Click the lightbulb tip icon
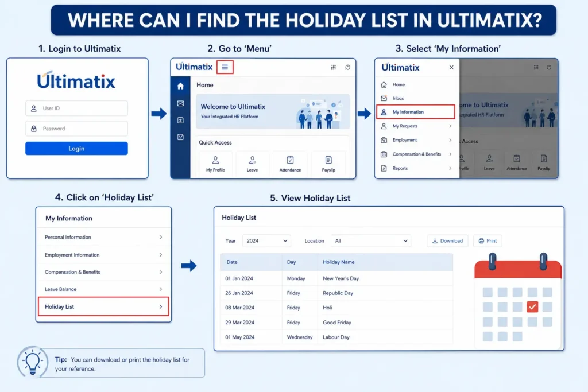Screen dimensions: 588x392 coord(32,361)
